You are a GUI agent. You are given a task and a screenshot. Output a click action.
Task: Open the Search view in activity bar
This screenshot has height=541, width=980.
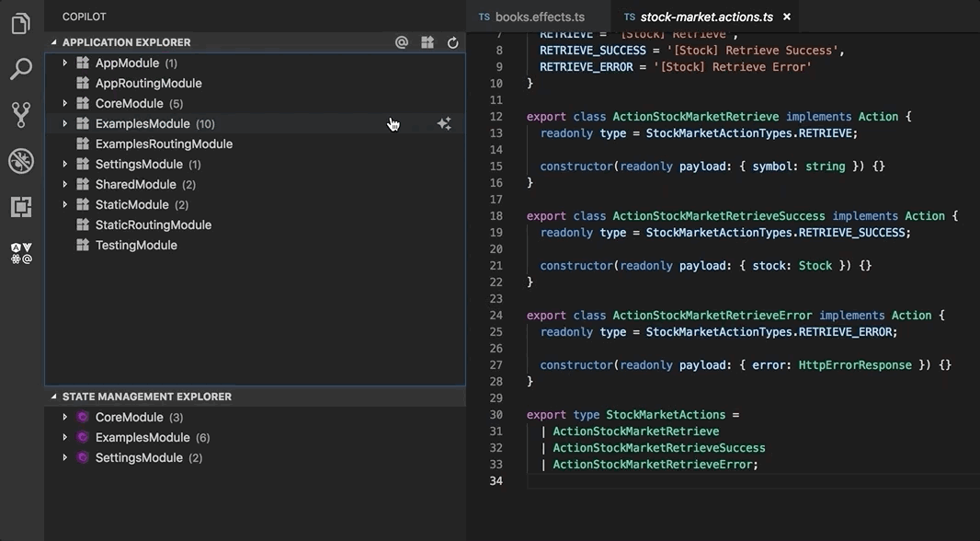click(x=20, y=69)
